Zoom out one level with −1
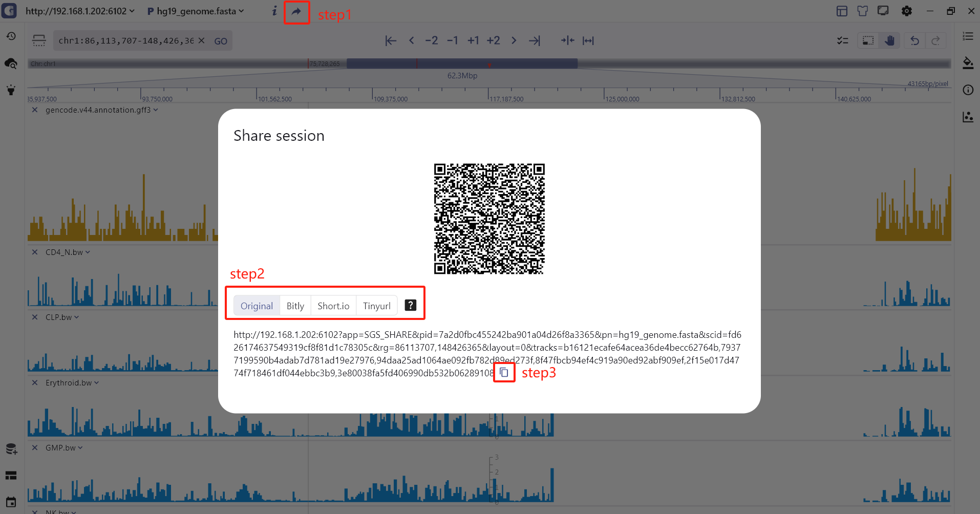The height and width of the screenshot is (514, 980). coord(452,40)
